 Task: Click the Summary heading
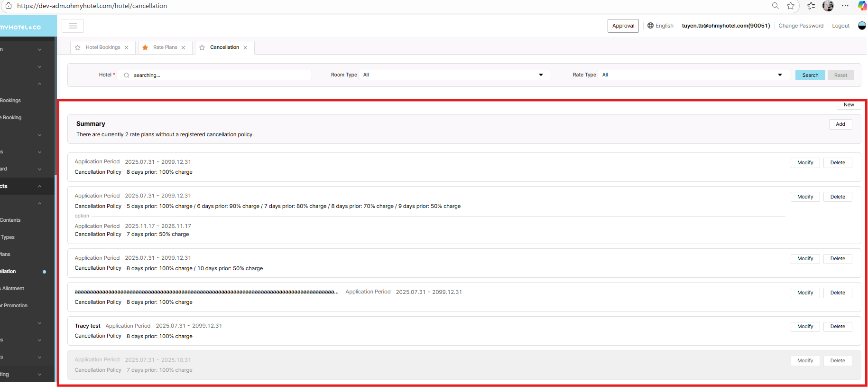91,124
